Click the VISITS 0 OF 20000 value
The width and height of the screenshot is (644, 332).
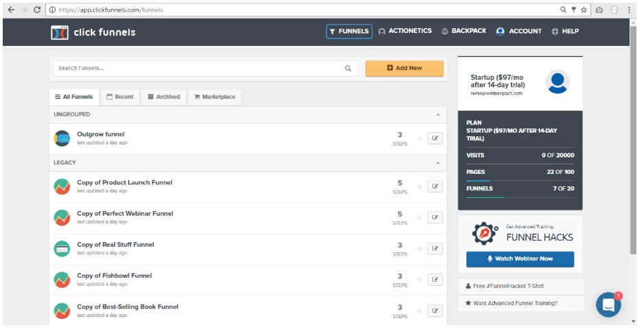pyautogui.click(x=558, y=155)
